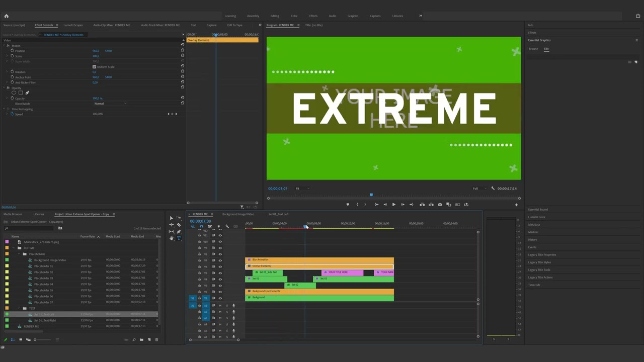Select the Blur Animation clip on V7
This screenshot has width=644, height=362.
[319, 260]
